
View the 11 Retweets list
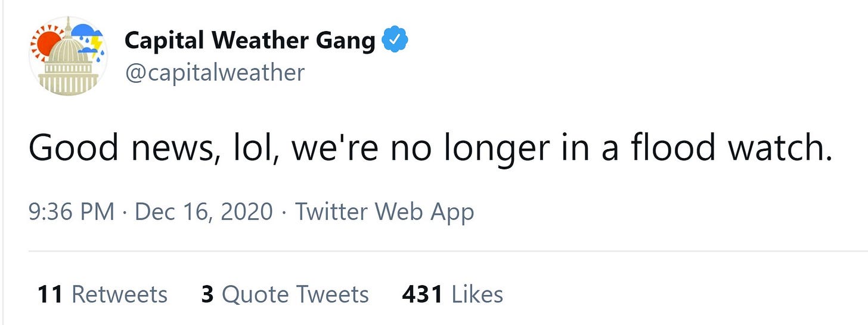pyautogui.click(x=102, y=294)
